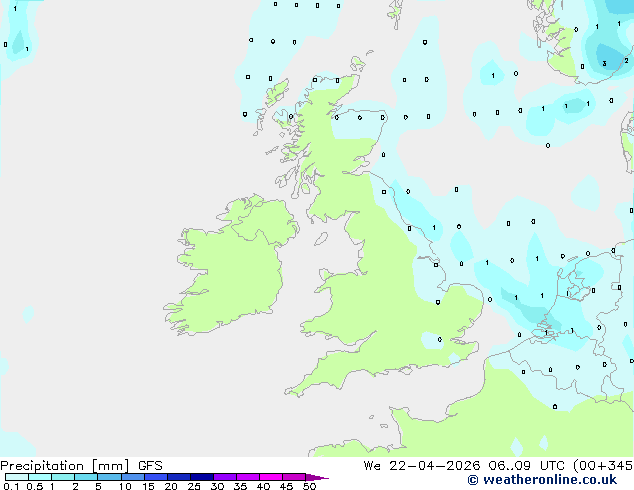The height and width of the screenshot is (490, 634).
Task: Click the legend label '10'
Action: point(125,486)
